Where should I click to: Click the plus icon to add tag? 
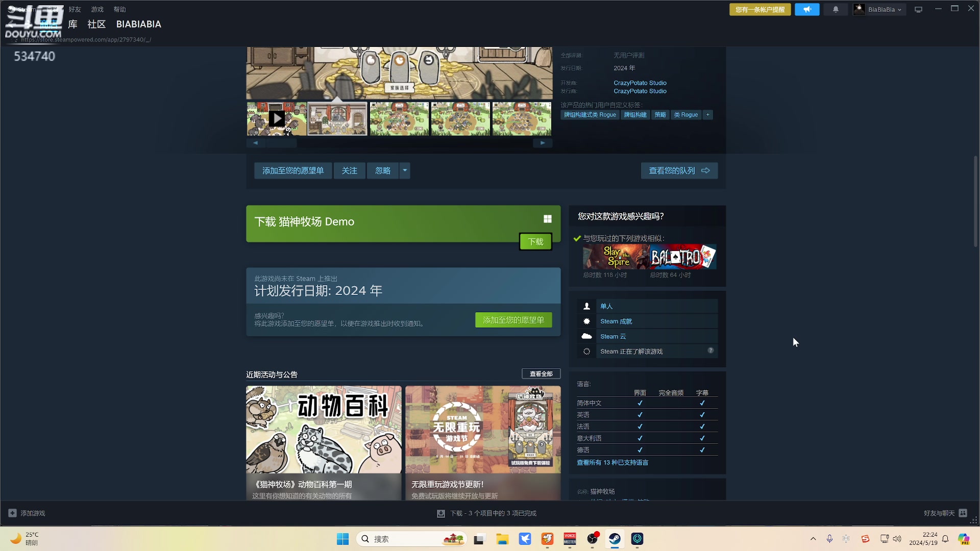(x=707, y=115)
